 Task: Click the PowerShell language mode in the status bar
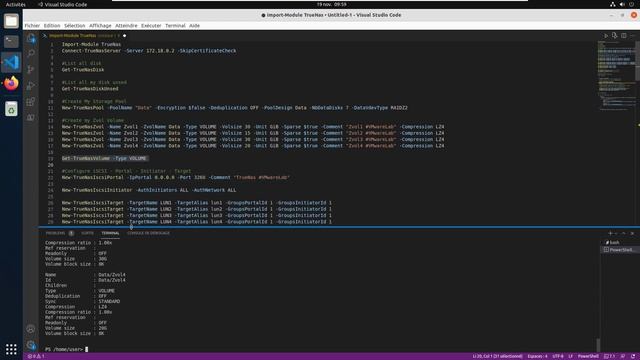pyautogui.click(x=588, y=356)
